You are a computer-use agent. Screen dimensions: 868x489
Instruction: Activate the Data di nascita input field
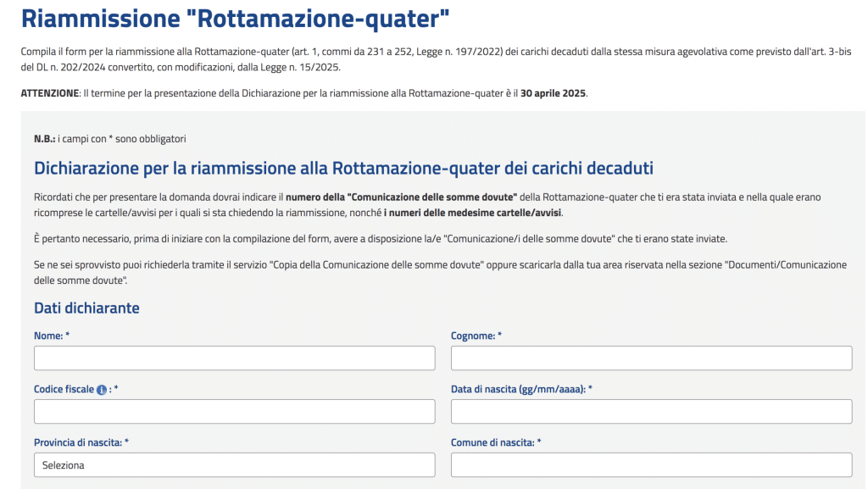pyautogui.click(x=651, y=412)
